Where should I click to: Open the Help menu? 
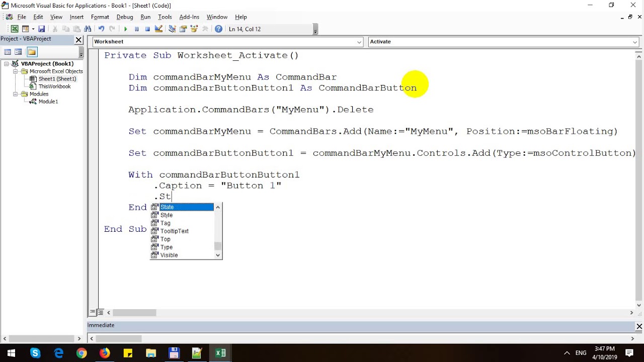click(241, 17)
